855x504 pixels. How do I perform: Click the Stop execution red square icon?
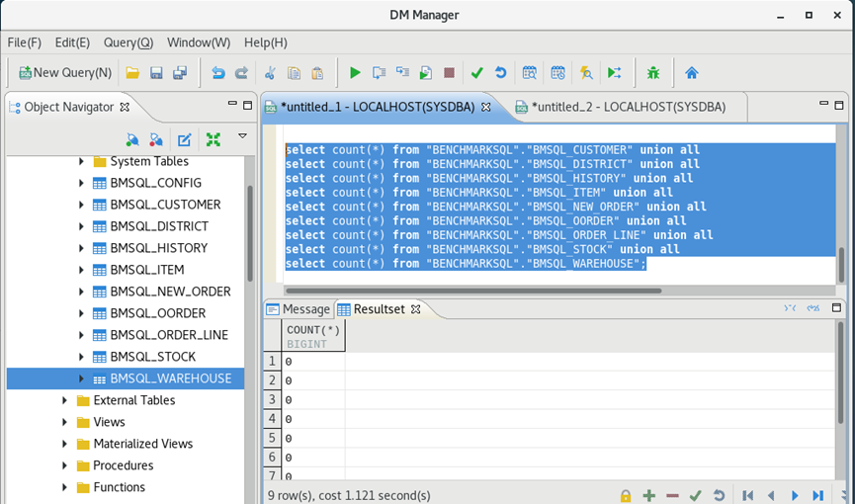click(450, 72)
